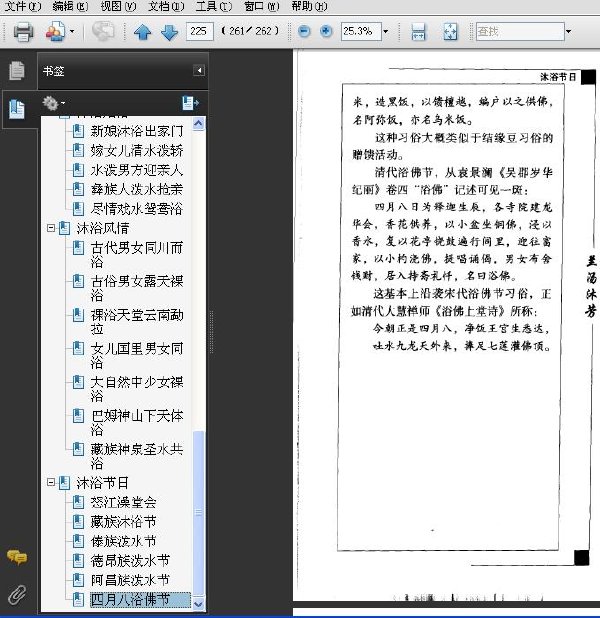Open the attachments paperclip panel

pos(17,594)
